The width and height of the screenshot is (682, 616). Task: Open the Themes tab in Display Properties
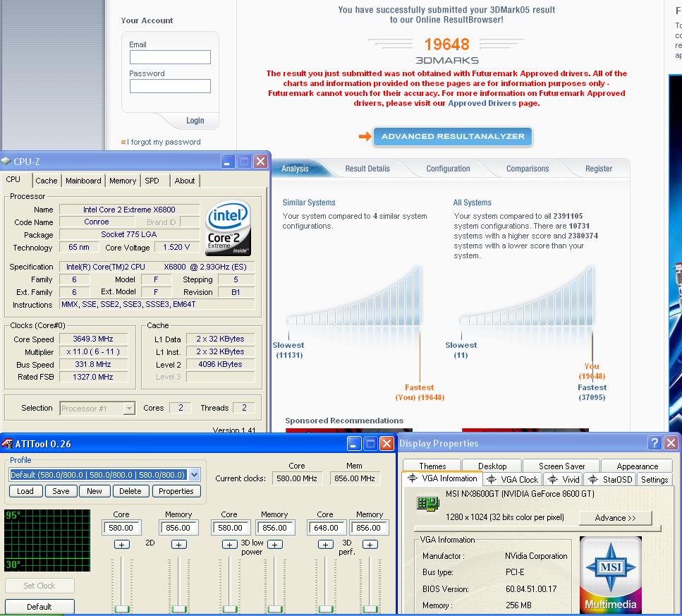click(432, 466)
